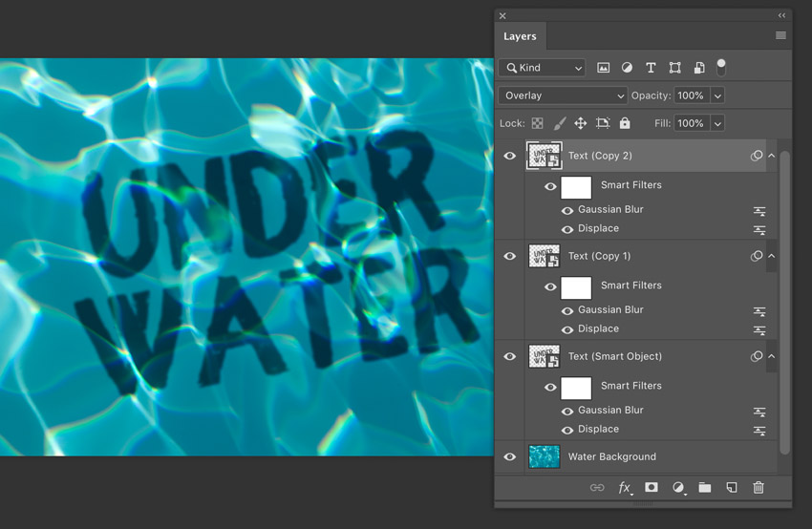
Task: Open Displace blending options for Text (Copy 1)
Action: (x=759, y=330)
